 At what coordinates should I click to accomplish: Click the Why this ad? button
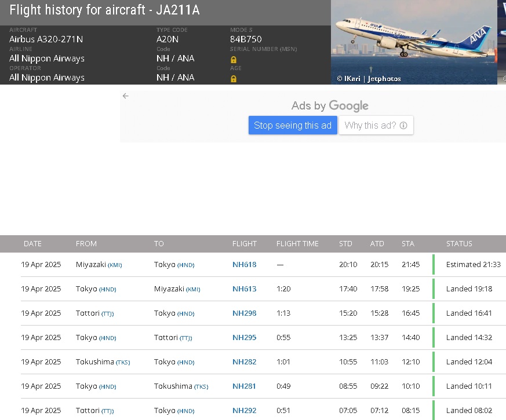[376, 125]
